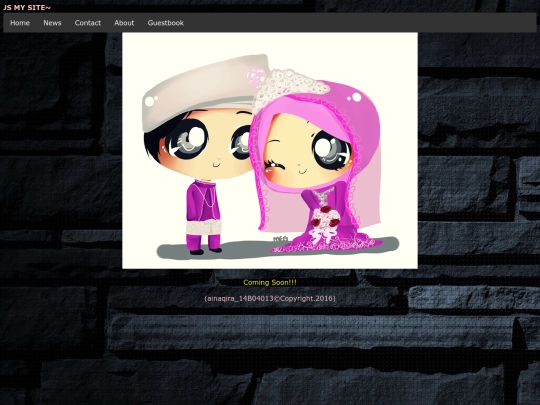Screen dimensions: 540x405
Task: Click the JS MY SITE~ title
Action: pos(27,8)
